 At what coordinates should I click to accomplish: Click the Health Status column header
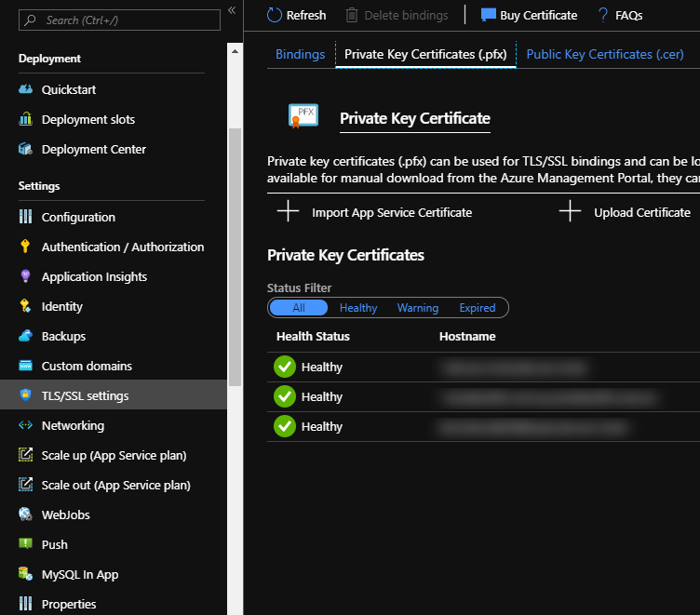coord(313,336)
